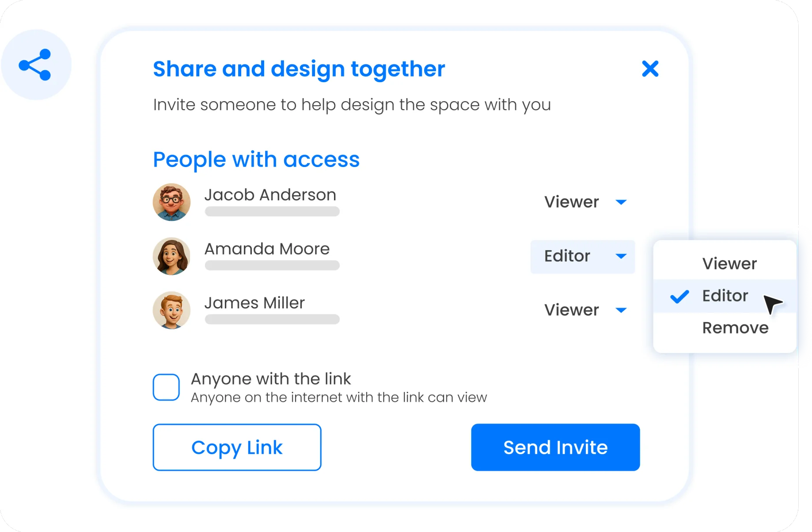Viewport: 812px width, 532px height.
Task: Open Amanda Moore's Editor role dropdown
Action: click(x=582, y=256)
